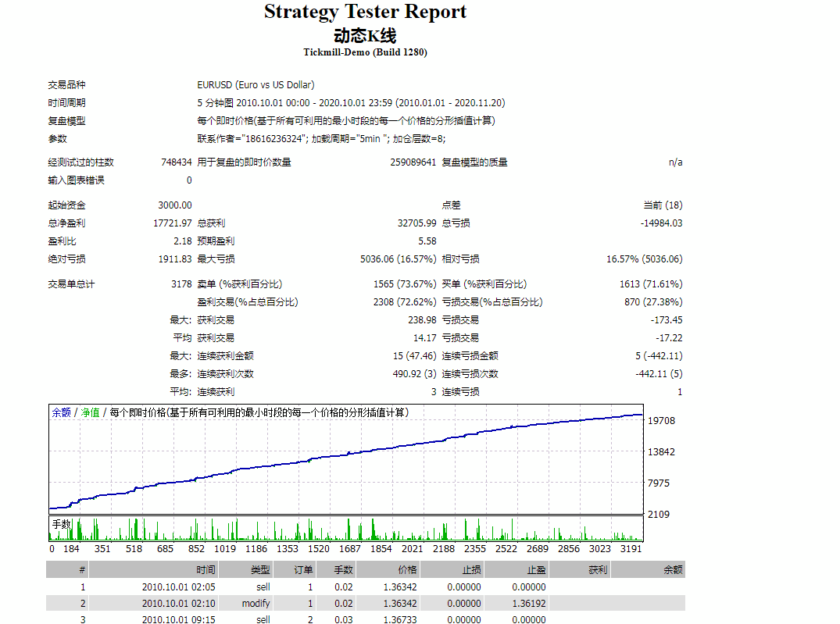The height and width of the screenshot is (624, 840).
Task: Click short positions value 1565 (73.67%)
Action: pos(405,284)
